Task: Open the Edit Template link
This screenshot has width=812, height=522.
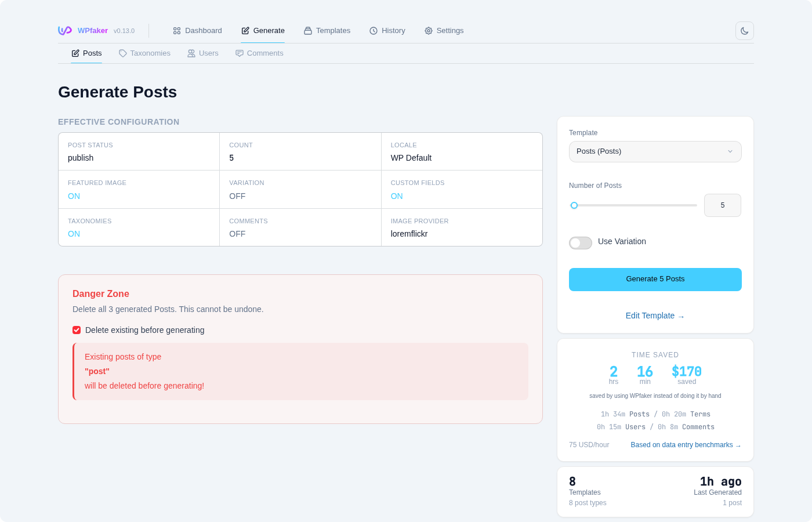Action: tap(655, 316)
